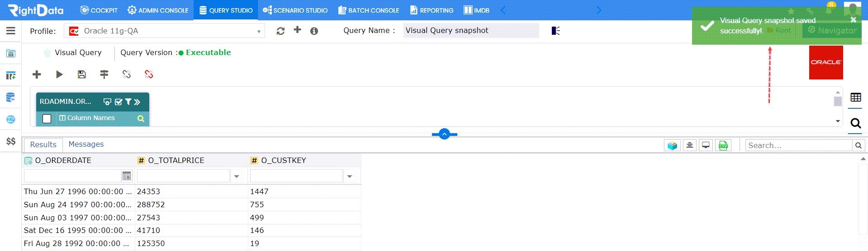Image resolution: width=868 pixels, height=251 pixels.
Task: Click the cube icon in results toolbar
Action: (x=673, y=145)
